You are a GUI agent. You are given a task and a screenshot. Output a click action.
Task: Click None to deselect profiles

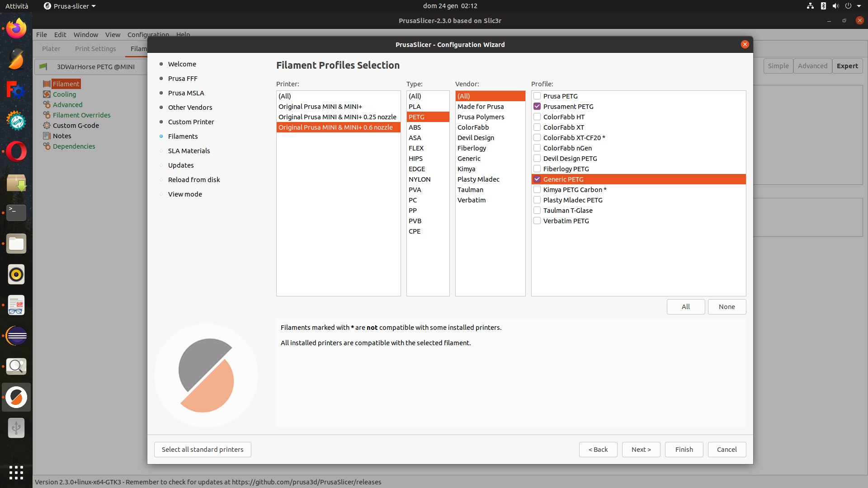727,307
